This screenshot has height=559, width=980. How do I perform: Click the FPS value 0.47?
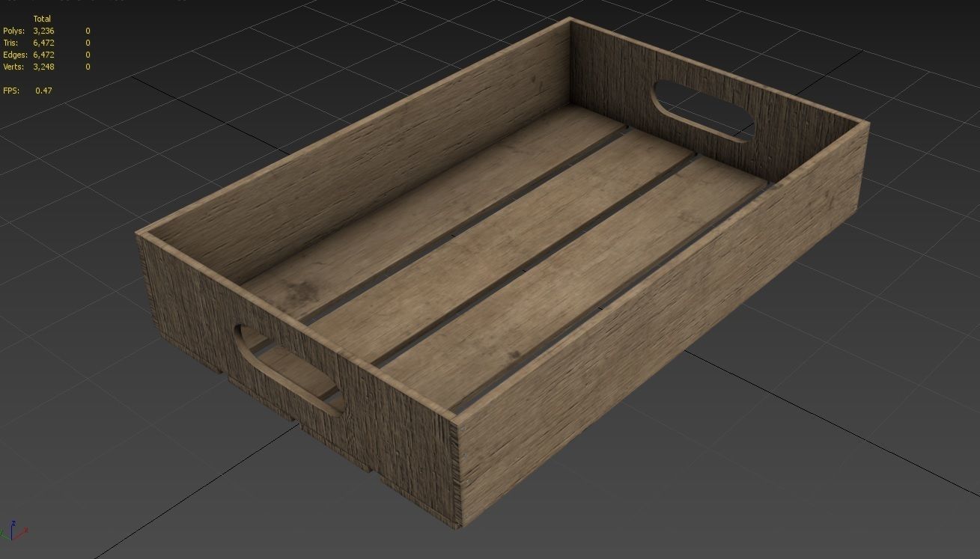(44, 91)
